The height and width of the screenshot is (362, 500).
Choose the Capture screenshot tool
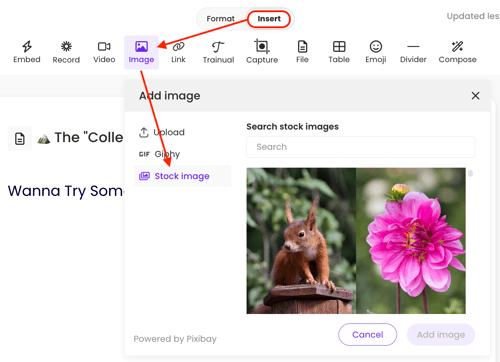point(262,52)
